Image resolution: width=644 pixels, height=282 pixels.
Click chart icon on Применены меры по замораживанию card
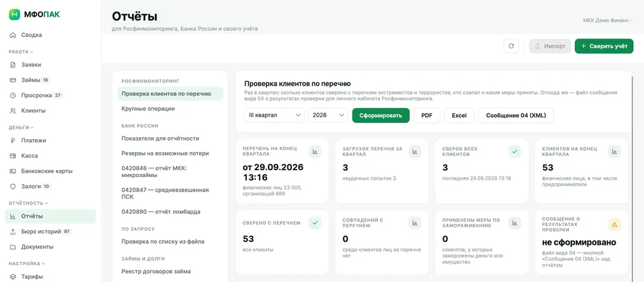click(x=515, y=223)
